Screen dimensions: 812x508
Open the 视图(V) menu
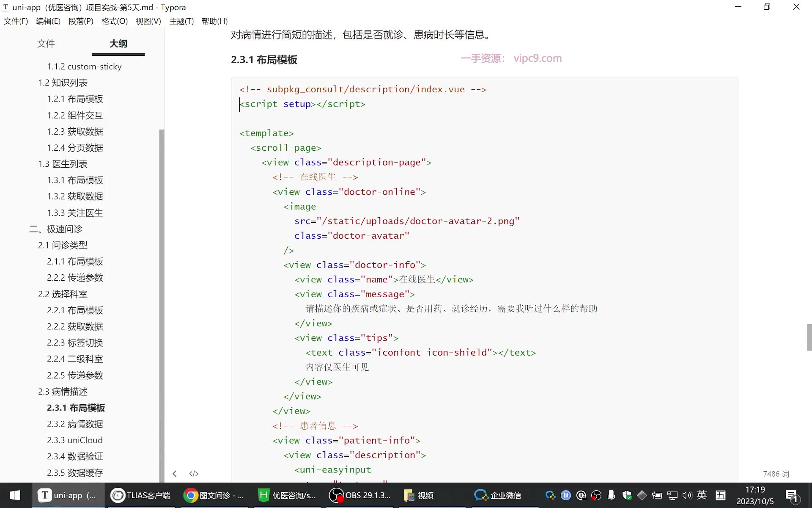click(148, 21)
